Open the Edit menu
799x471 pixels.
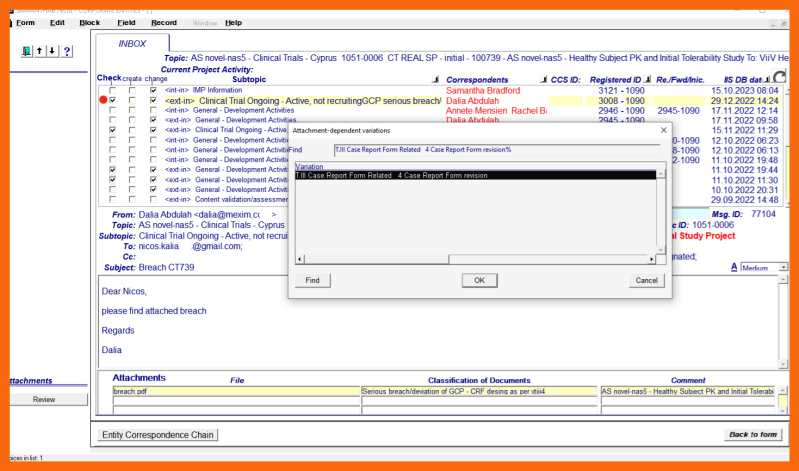pyautogui.click(x=57, y=22)
